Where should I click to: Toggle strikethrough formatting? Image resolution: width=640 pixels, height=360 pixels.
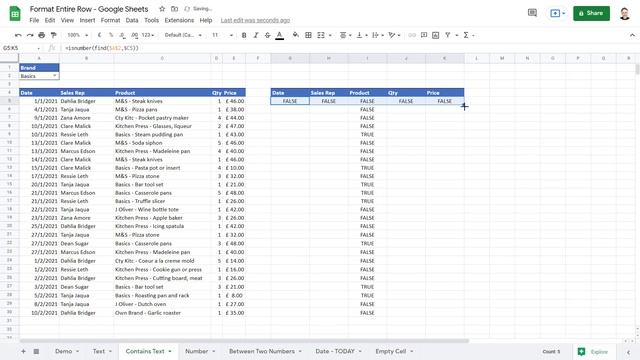tap(267, 36)
